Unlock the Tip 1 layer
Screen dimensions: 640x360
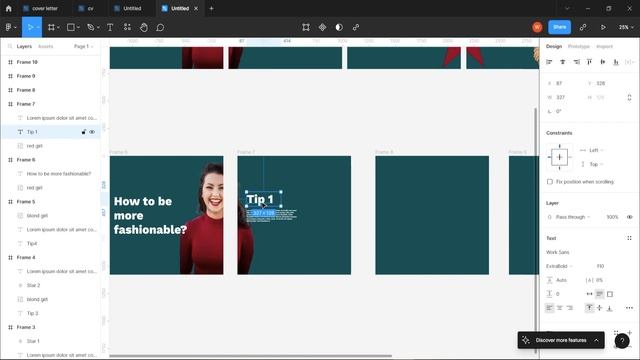coord(84,132)
